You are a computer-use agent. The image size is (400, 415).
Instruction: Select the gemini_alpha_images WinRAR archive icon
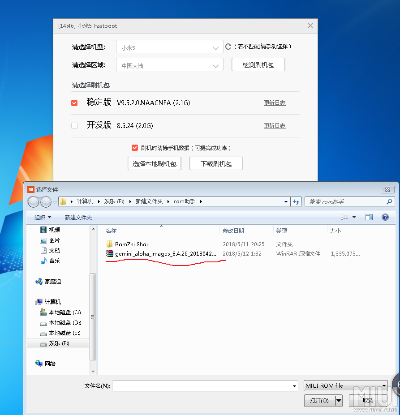[109, 254]
